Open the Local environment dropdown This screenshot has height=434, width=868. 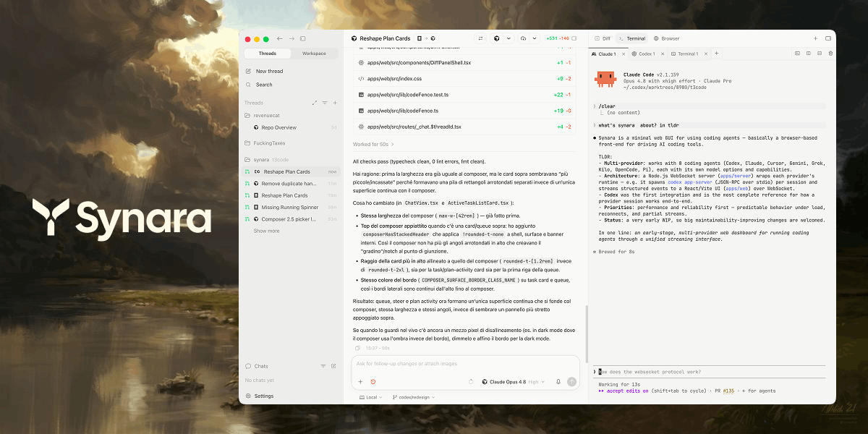372,397
